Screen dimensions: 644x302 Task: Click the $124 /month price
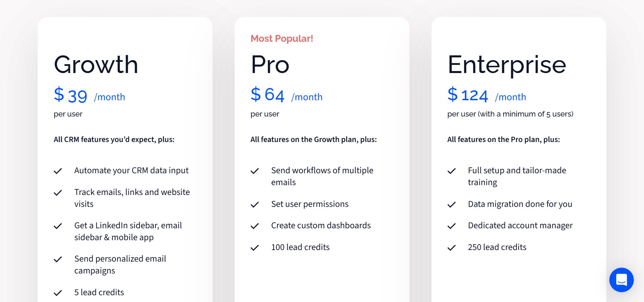[x=486, y=95]
